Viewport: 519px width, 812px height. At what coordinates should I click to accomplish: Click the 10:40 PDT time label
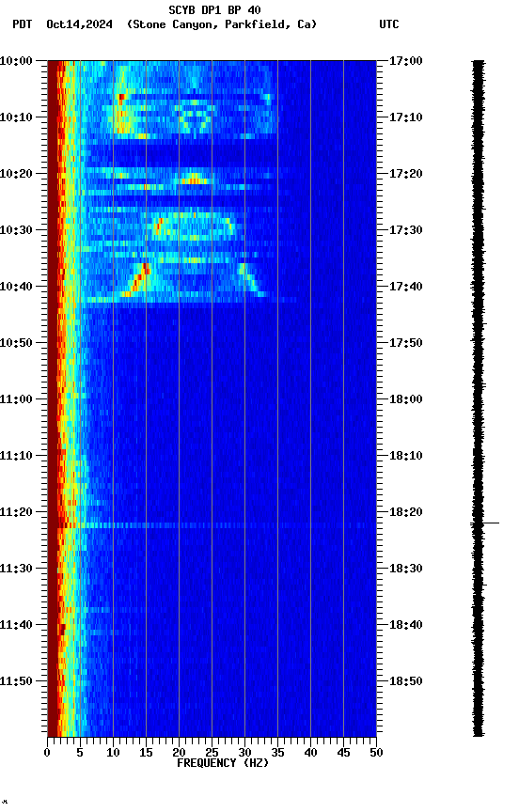(16, 287)
